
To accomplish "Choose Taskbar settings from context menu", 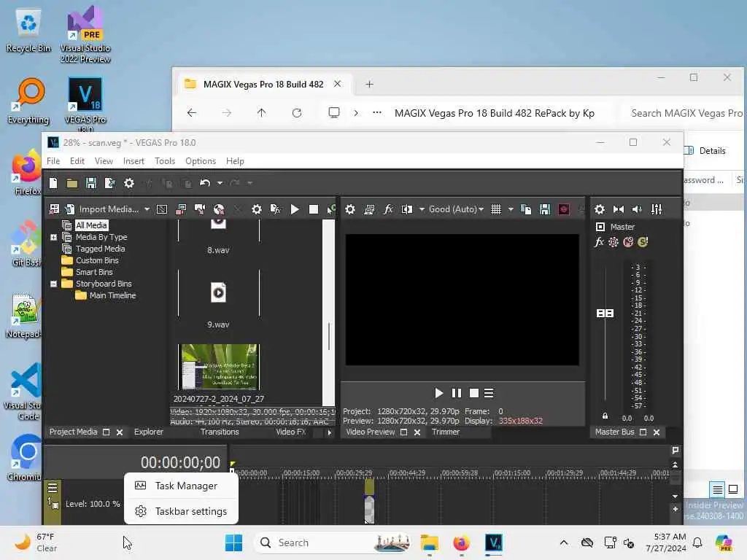I will (181, 511).
